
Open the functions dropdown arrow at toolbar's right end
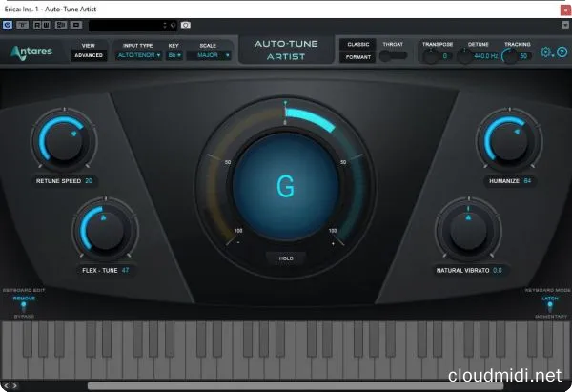[565, 25]
